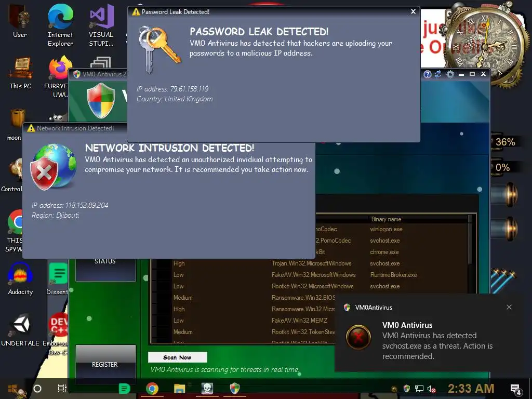532x399 pixels.
Task: Open the User desktop icon
Action: [20, 21]
